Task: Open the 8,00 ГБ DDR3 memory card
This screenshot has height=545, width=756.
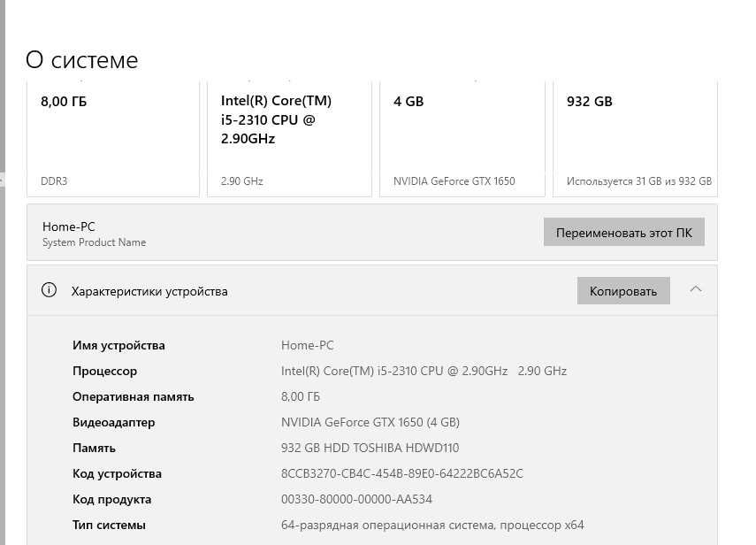Action: (x=113, y=138)
